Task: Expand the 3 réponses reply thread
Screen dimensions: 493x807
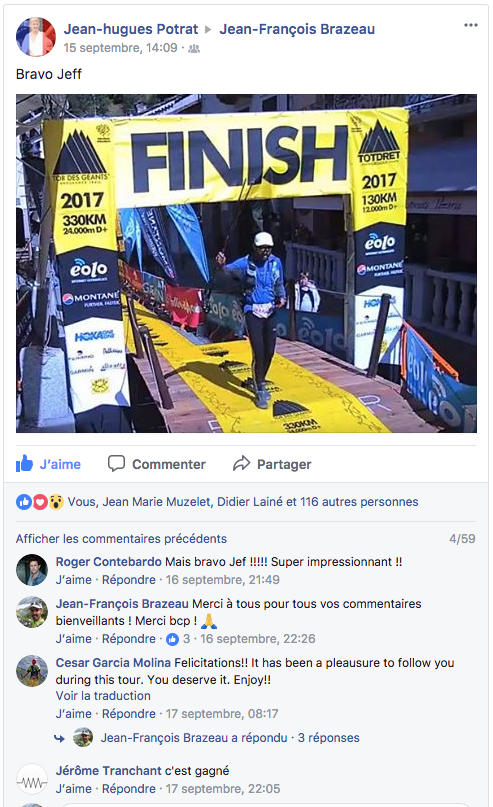Action: pyautogui.click(x=328, y=738)
